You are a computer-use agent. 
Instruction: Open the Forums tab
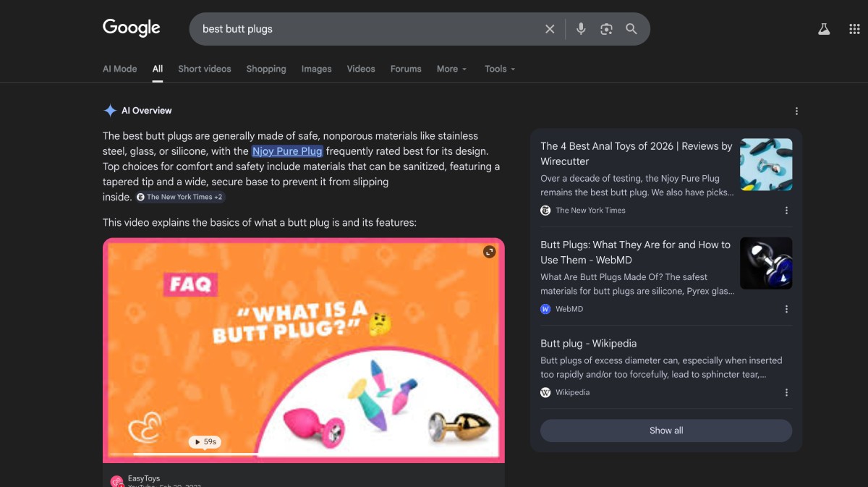[406, 69]
